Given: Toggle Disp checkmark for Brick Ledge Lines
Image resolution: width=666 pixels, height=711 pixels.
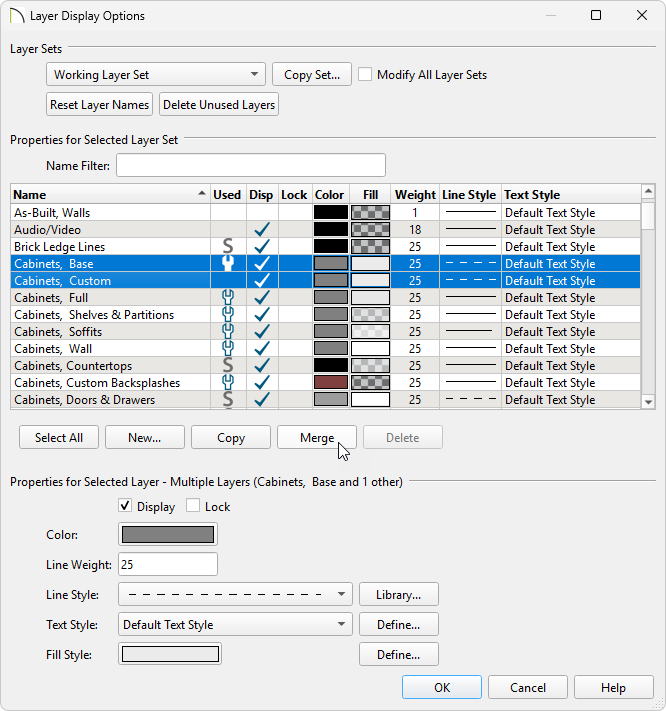Looking at the screenshot, I should coord(262,247).
